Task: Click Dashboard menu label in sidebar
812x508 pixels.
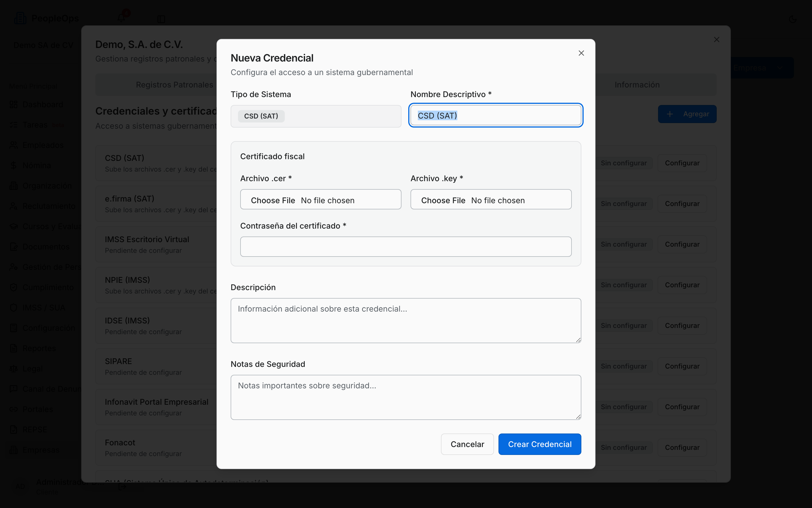Action: click(43, 104)
